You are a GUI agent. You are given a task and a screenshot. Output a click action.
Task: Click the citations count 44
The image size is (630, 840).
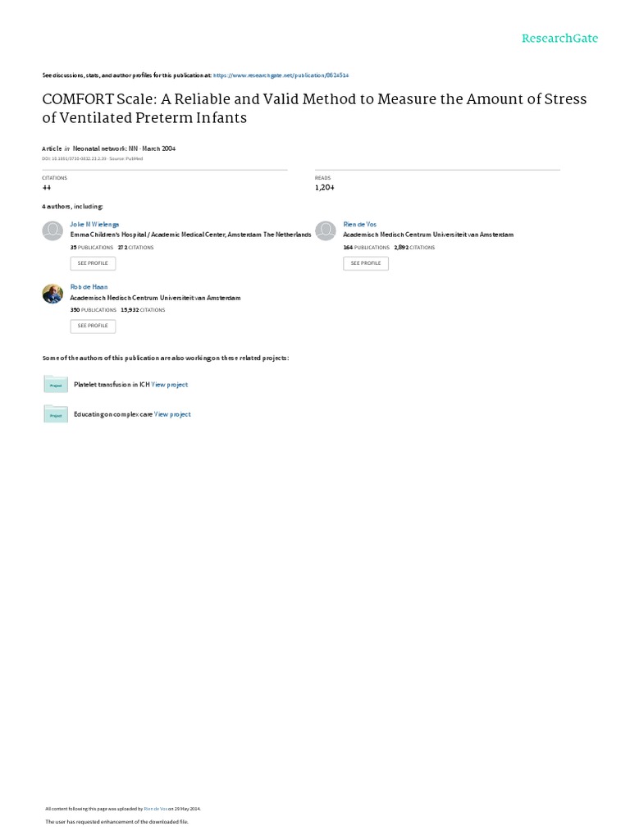[x=47, y=187]
